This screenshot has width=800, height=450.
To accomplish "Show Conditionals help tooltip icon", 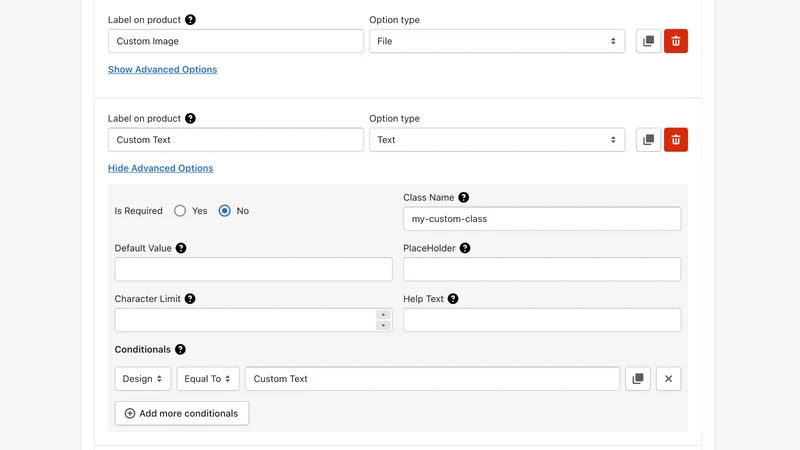I will tap(180, 349).
